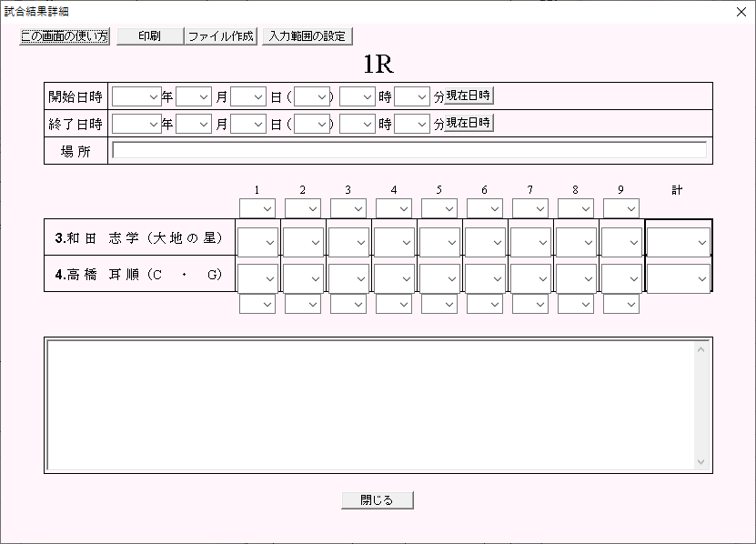This screenshot has height=544, width=756.
Task: Open the 開始日時 hour dropdown
Action: click(358, 96)
